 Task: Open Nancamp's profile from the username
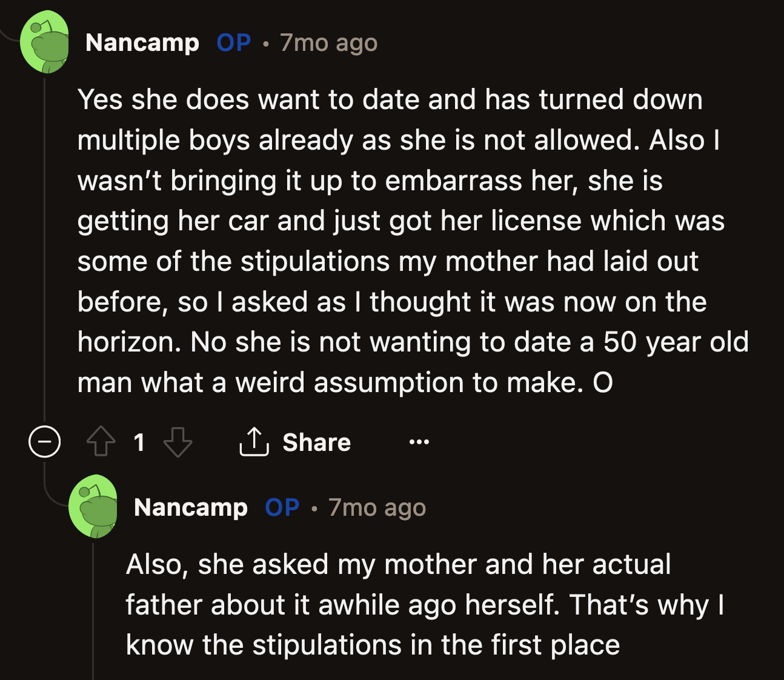tap(143, 42)
